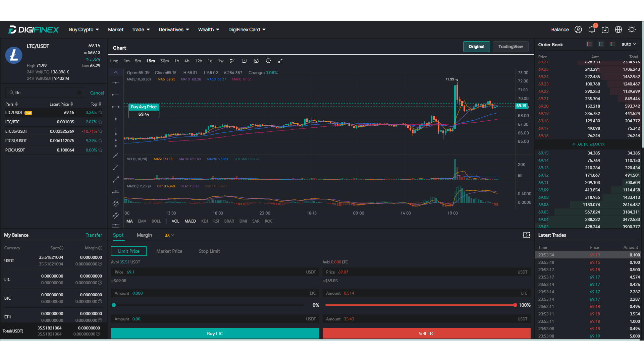Collapse the drawing tools panel arrow
Image resolution: width=644 pixels, height=362 pixels.
(116, 72)
